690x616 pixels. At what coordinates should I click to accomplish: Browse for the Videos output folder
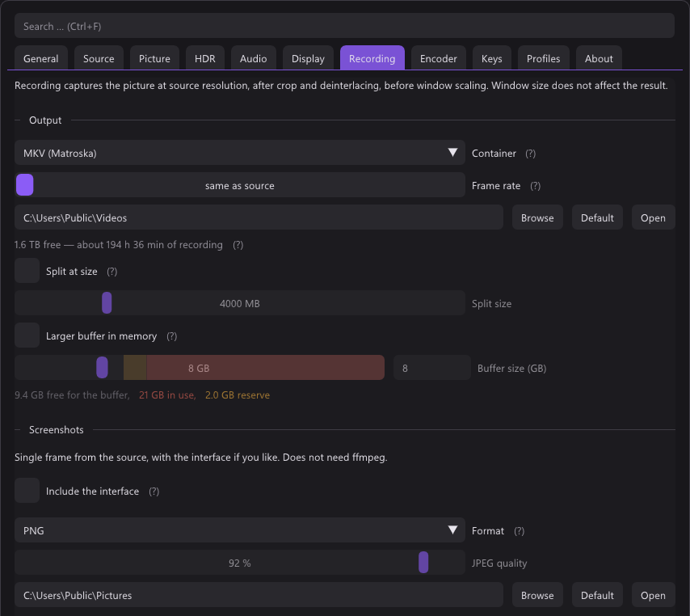click(x=537, y=217)
